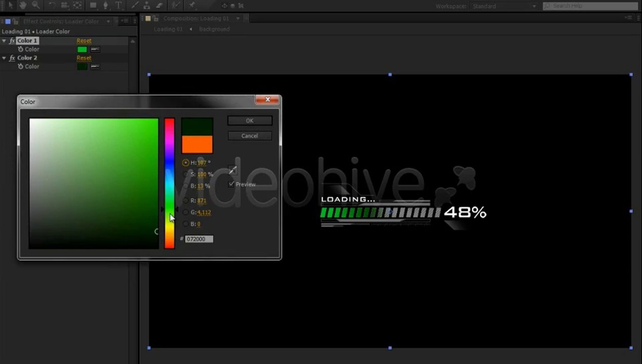Select the Rectangle shape tool
This screenshot has width=642, height=364.
coord(94,6)
